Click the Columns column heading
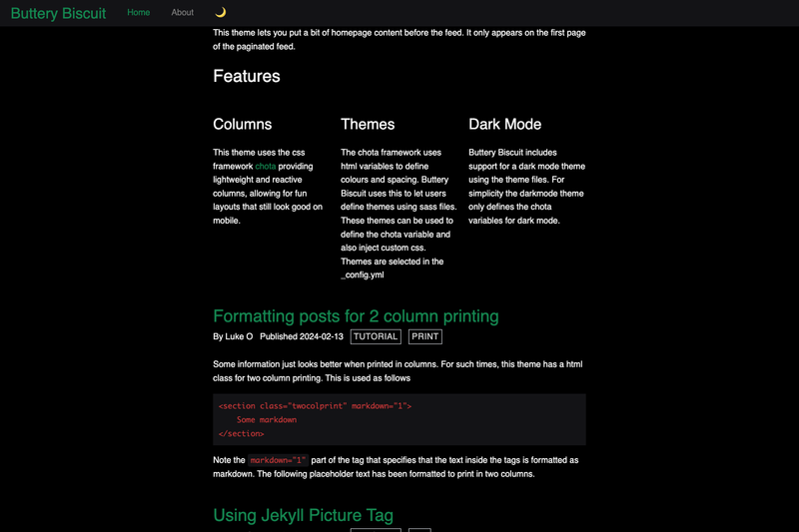The width and height of the screenshot is (799, 532). pyautogui.click(x=242, y=124)
